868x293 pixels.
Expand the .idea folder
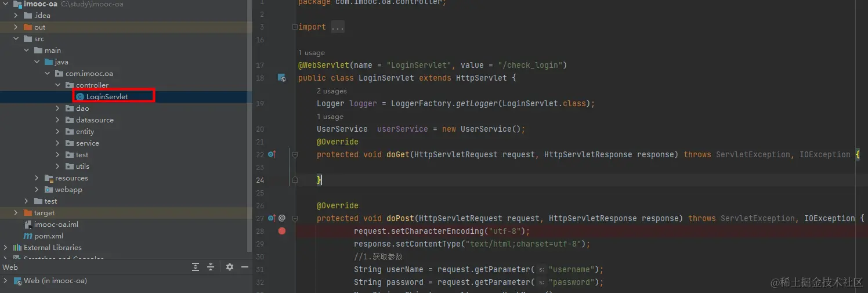16,16
